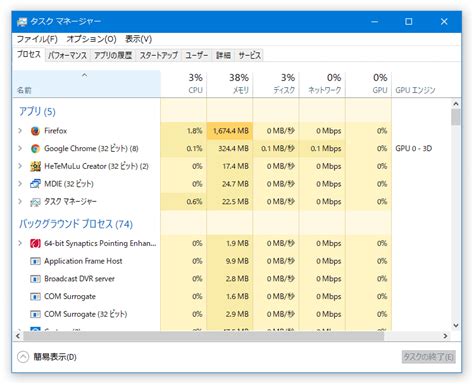Click the タスク マネージャー row icon
The height and width of the screenshot is (385, 474).
click(x=35, y=202)
